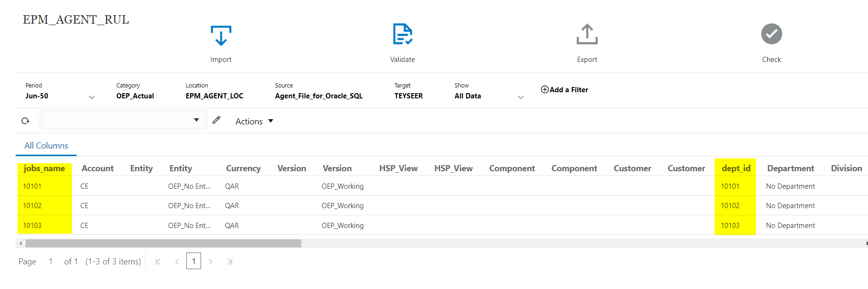
Task: Click the EPM_AGENT_RUL title
Action: tap(76, 20)
